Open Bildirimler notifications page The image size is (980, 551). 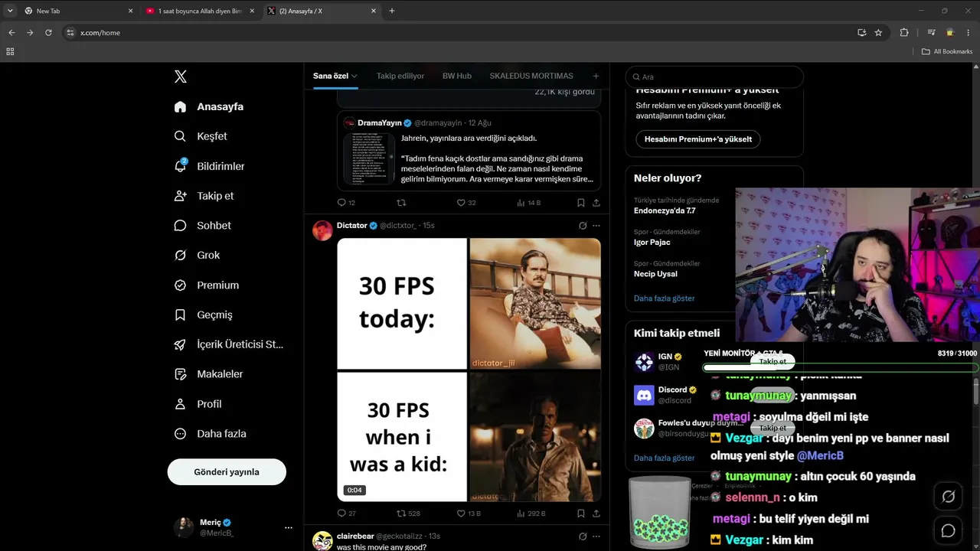210,166
